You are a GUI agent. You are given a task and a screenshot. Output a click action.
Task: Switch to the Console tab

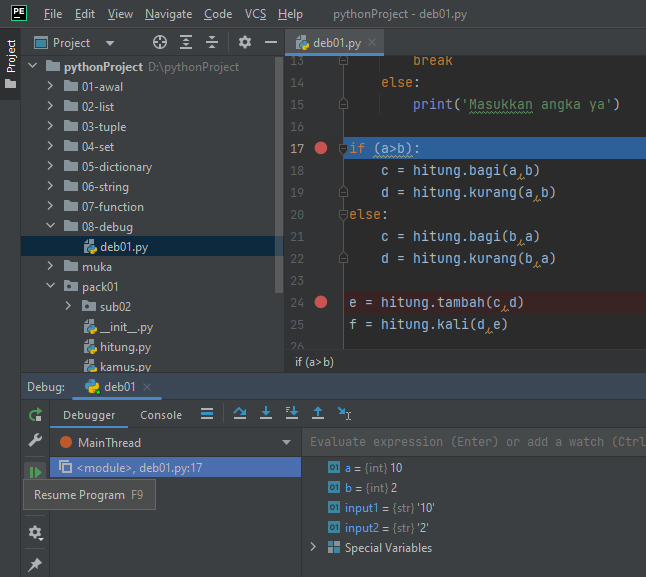click(x=161, y=415)
